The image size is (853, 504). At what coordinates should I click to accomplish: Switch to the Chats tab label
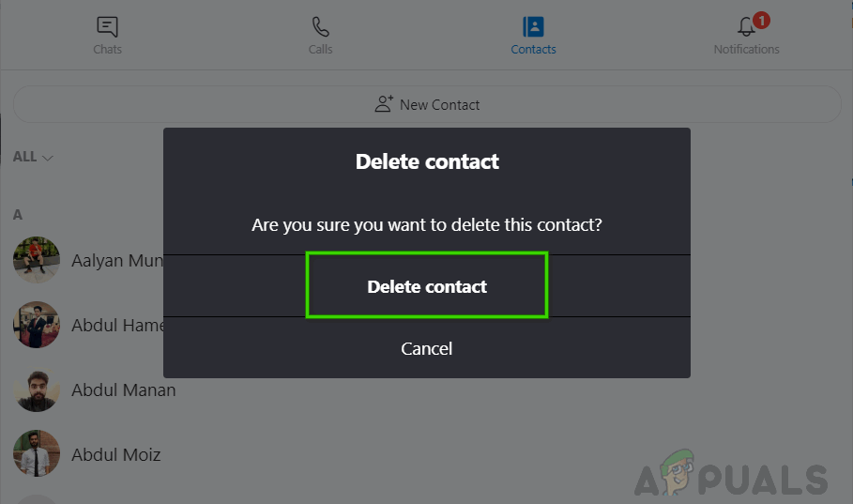[x=107, y=49]
